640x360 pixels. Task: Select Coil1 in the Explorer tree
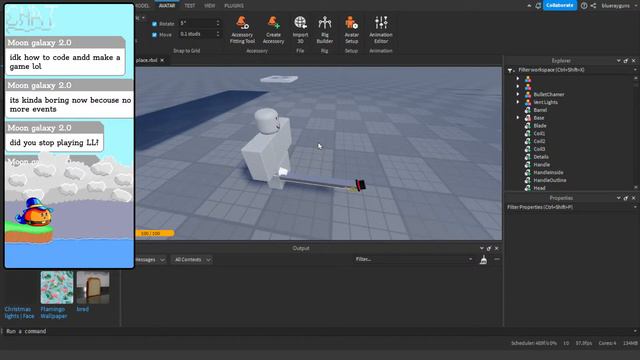coord(539,133)
